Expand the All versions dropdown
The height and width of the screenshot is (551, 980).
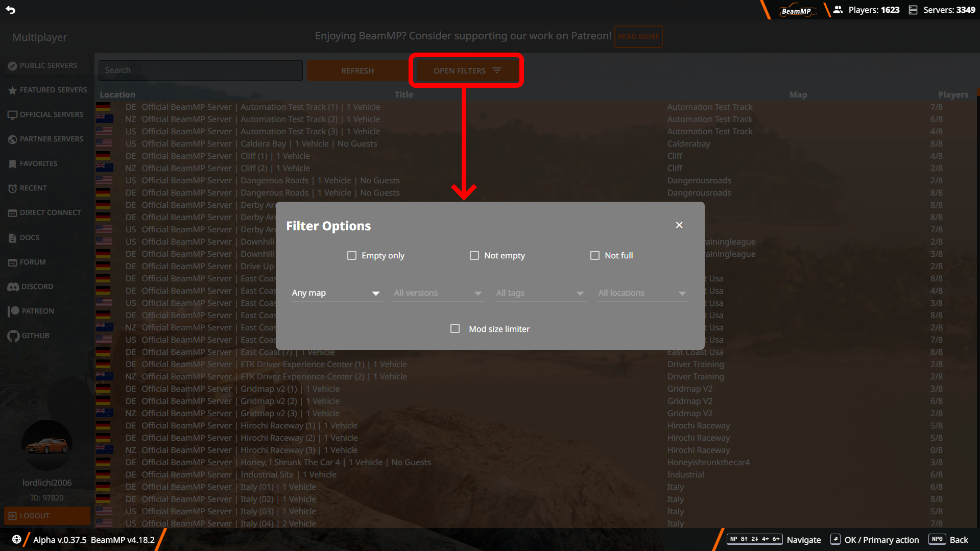(439, 293)
